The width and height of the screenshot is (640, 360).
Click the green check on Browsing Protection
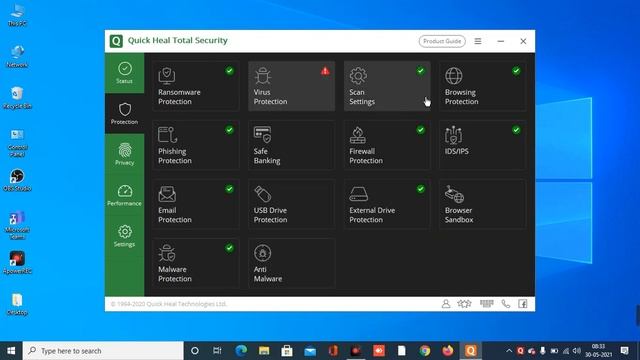(516, 71)
